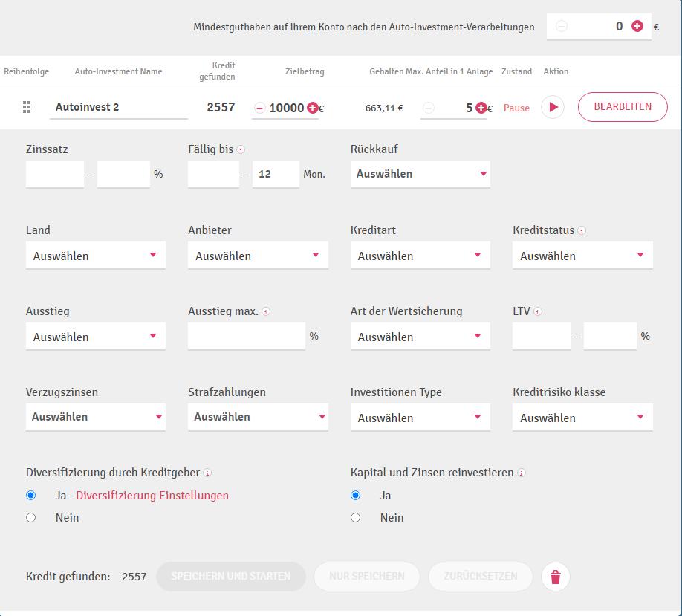Click the BEARBEITEN button
Image resolution: width=682 pixels, height=616 pixels.
[623, 106]
